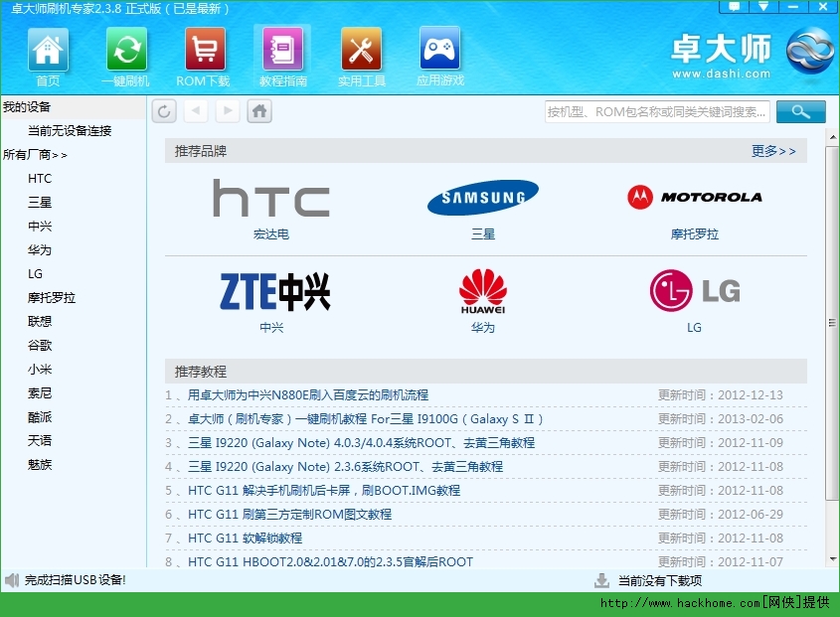Click the blue search magnifier button
Viewport: 840px width, 617px height.
801,111
